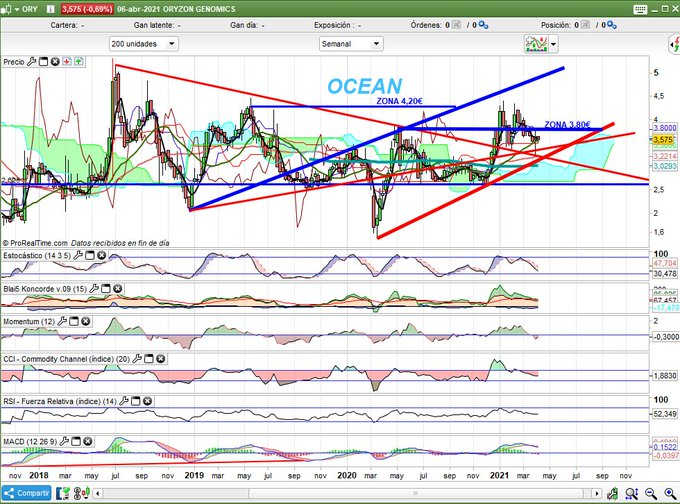Click the green plus icon beside Precio
Screen dimensions: 680x504
(x=78, y=62)
